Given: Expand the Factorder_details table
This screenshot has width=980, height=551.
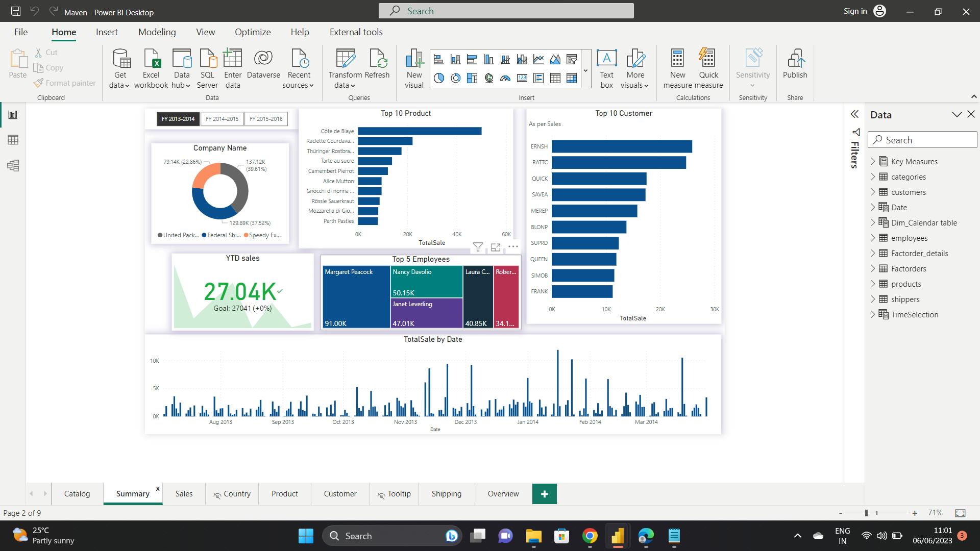Looking at the screenshot, I should click(873, 253).
